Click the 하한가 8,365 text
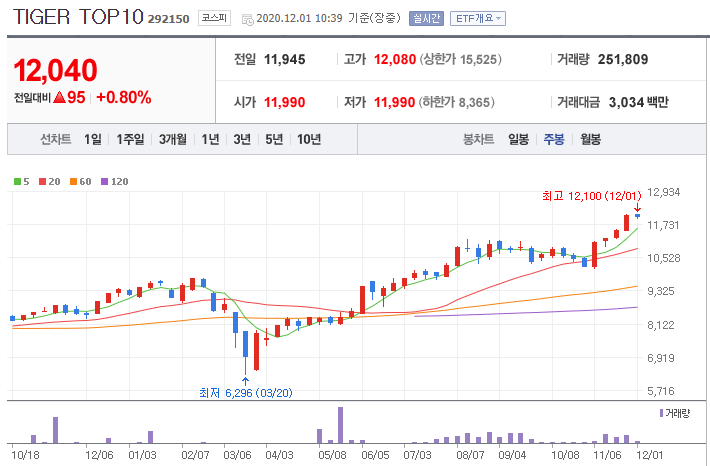Viewport: 710px width, 466px height. (x=456, y=102)
